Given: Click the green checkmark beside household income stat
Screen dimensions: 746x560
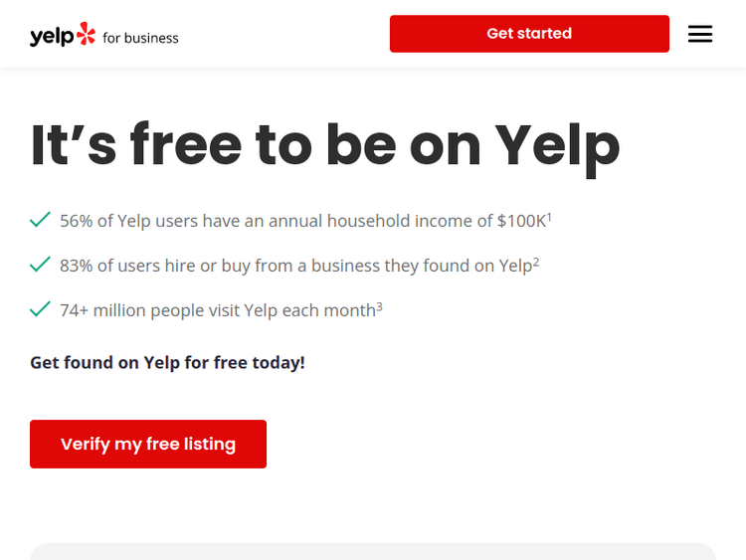Looking at the screenshot, I should [x=40, y=219].
